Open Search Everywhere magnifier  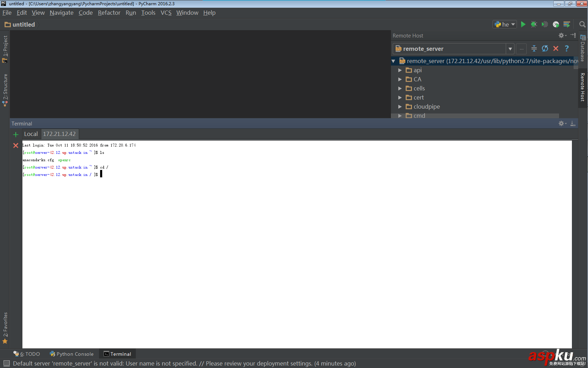tap(582, 25)
